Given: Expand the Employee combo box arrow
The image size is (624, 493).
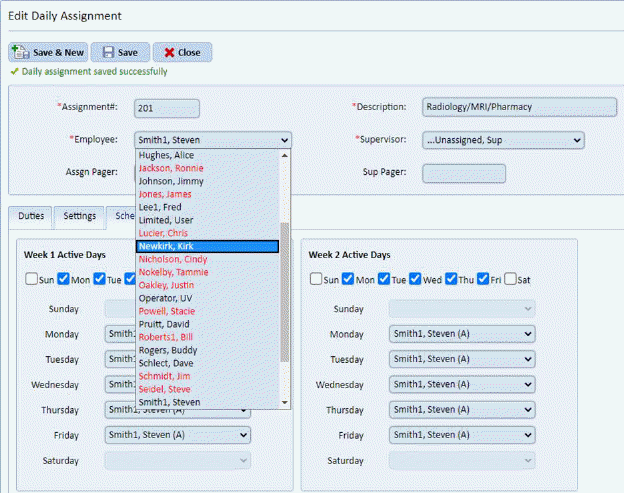Looking at the screenshot, I should [285, 140].
